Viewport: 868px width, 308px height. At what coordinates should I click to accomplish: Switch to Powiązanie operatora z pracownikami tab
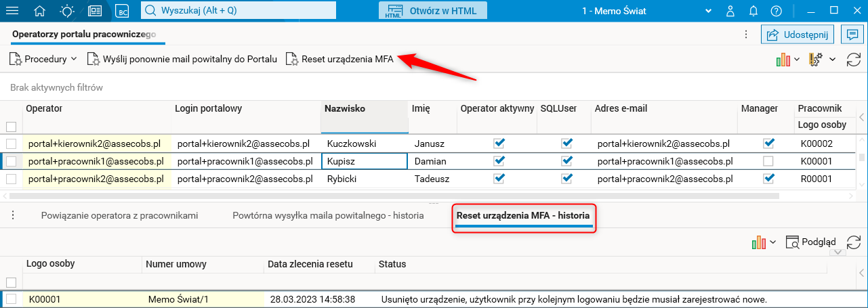tap(119, 215)
